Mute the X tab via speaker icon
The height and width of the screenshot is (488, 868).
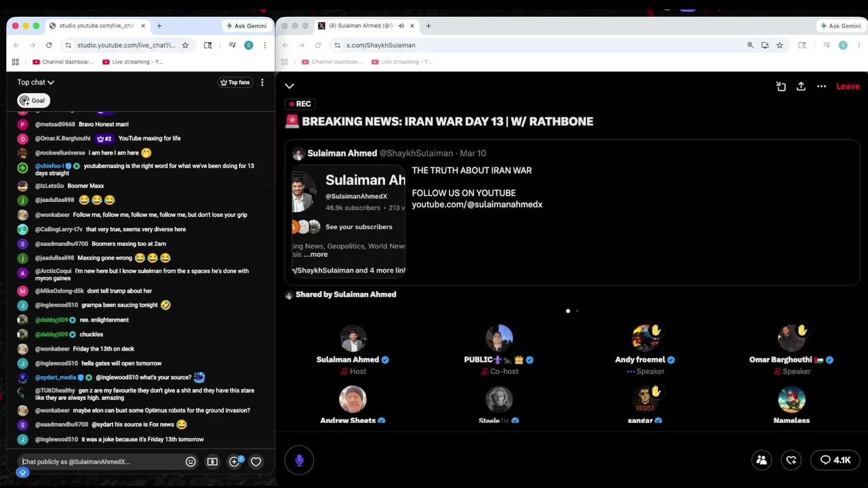pos(401,26)
